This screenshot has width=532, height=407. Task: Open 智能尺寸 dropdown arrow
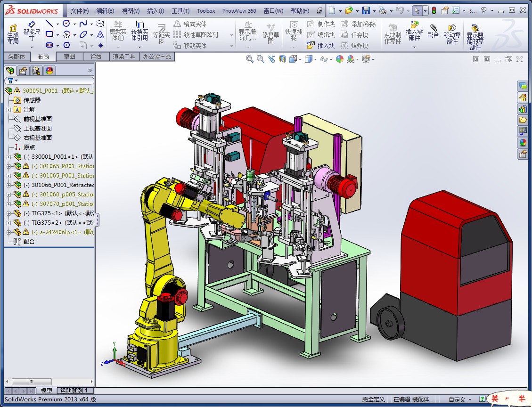pos(32,47)
